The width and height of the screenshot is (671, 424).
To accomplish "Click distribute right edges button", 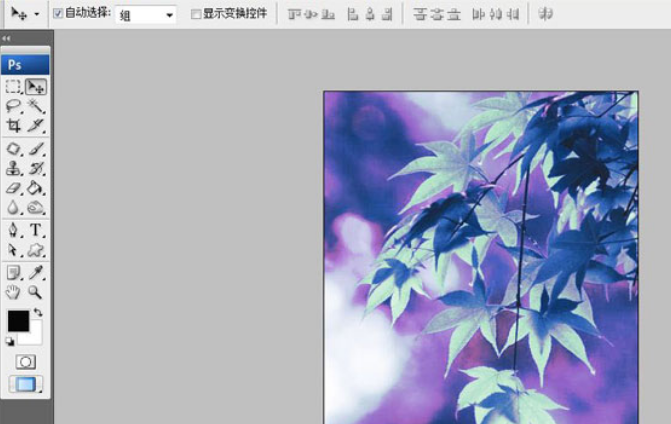I will click(513, 15).
